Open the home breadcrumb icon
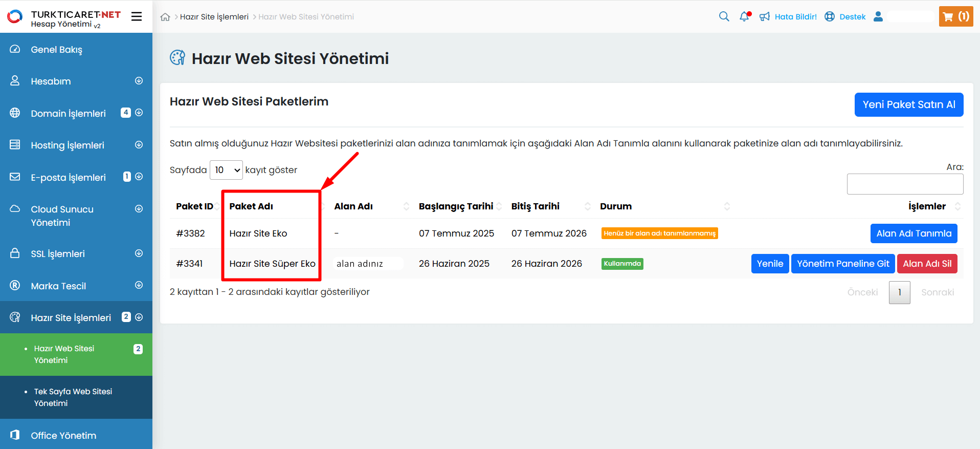Viewport: 980px width, 449px height. (x=165, y=17)
